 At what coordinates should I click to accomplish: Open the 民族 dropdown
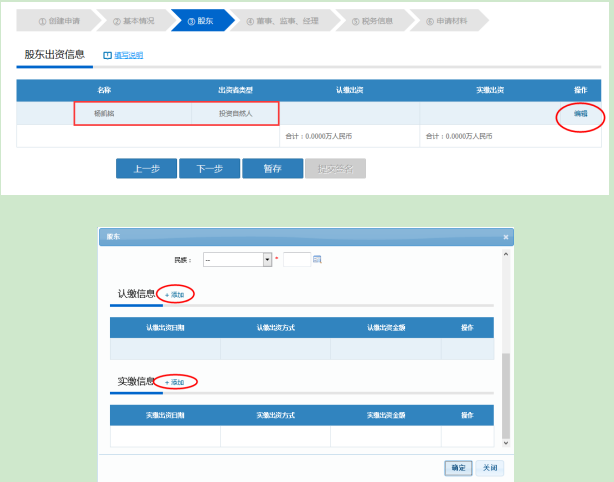237,260
